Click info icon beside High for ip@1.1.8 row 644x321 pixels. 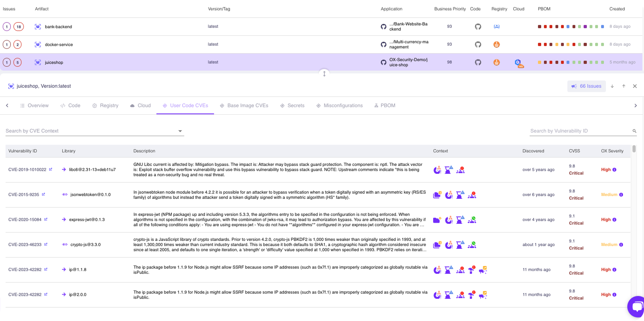[614, 270]
